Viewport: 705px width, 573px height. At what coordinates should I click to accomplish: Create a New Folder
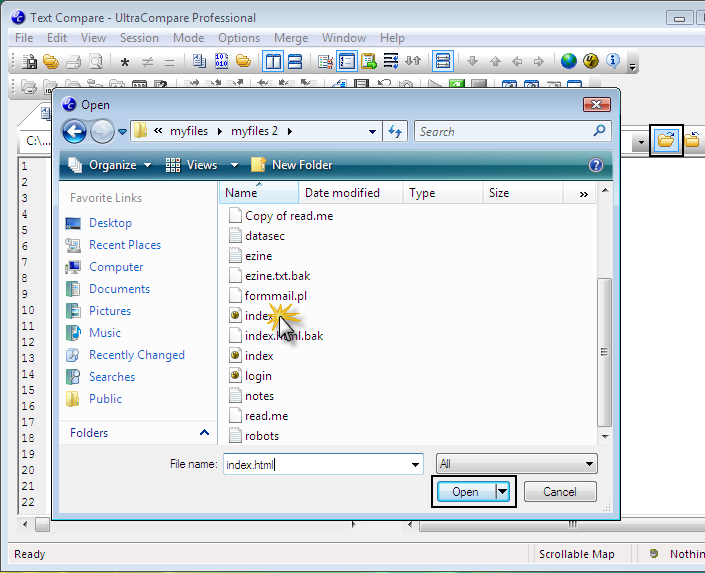click(292, 165)
